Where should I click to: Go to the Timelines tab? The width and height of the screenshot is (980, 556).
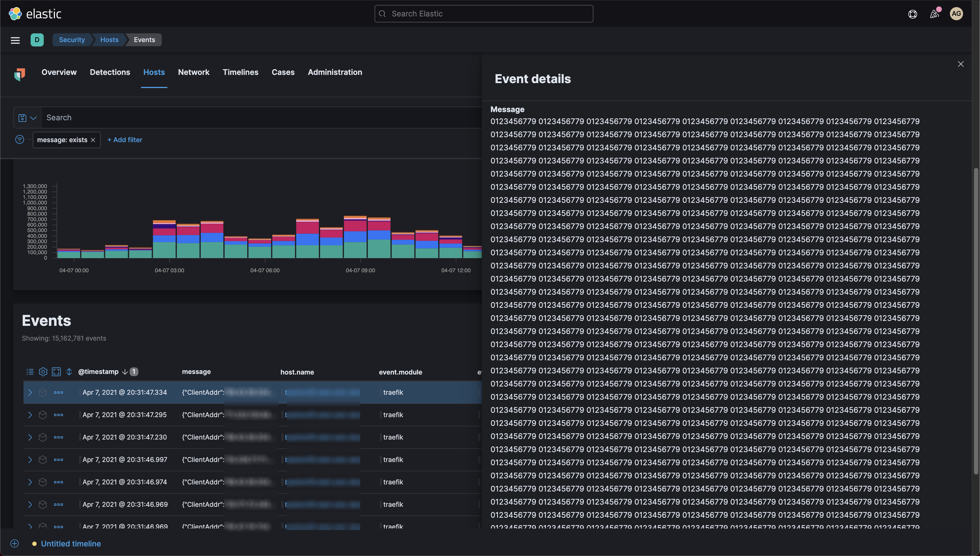click(241, 72)
